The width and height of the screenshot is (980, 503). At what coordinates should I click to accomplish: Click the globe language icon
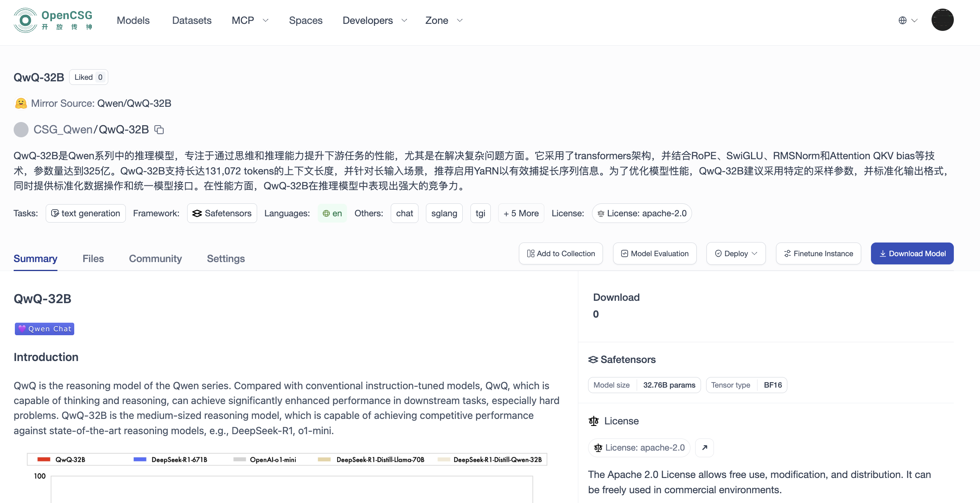pos(902,20)
